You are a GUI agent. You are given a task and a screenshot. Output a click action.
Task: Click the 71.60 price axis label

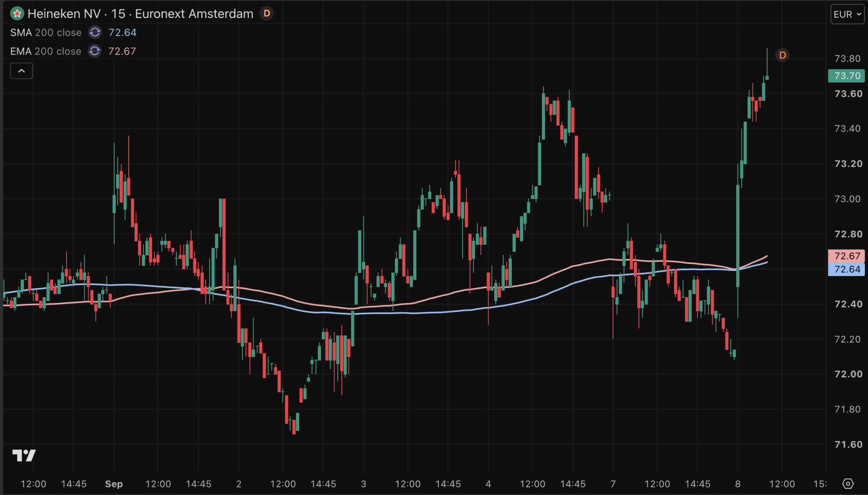[x=848, y=444]
